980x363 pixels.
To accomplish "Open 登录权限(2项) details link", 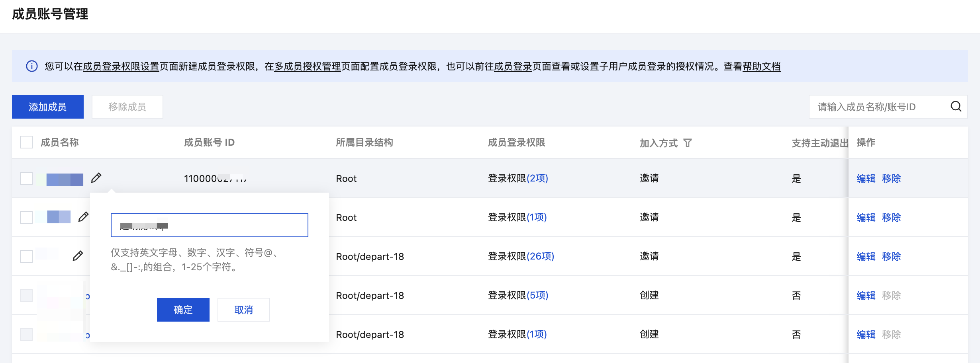I will pos(537,178).
